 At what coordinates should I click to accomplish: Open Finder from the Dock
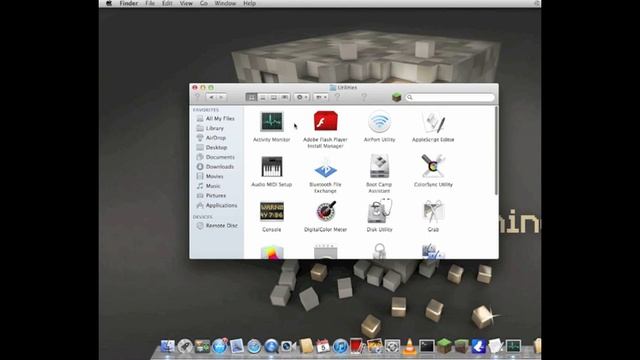coord(167,346)
